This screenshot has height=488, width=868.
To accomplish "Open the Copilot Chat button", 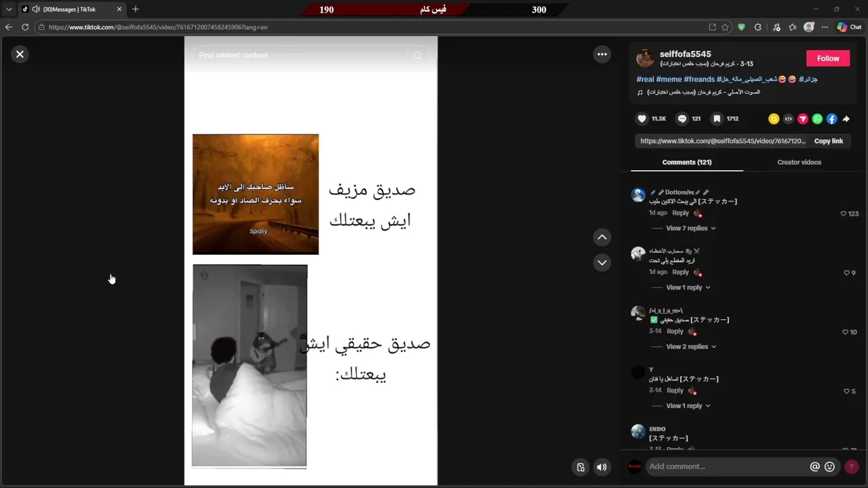I will point(849,27).
